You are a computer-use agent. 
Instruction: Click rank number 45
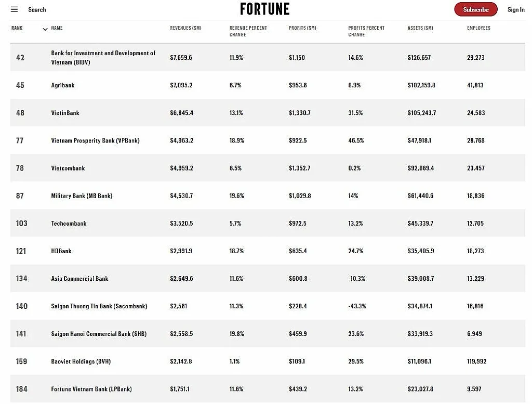(x=20, y=85)
